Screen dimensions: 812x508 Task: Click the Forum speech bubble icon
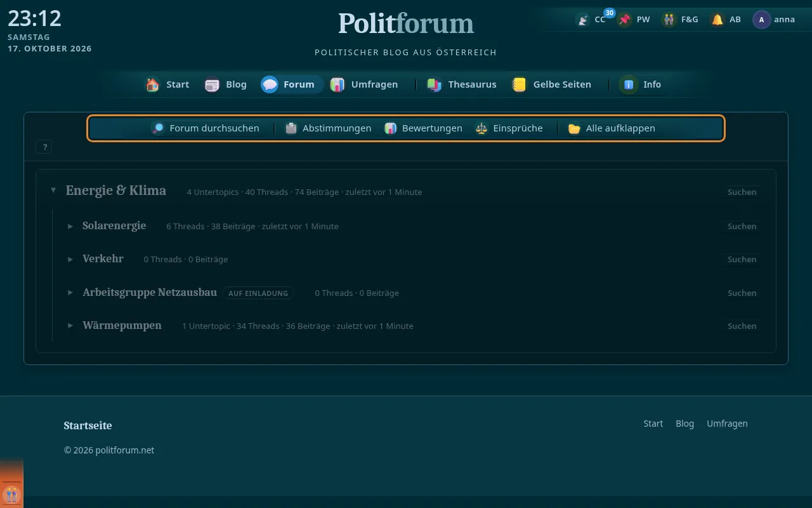click(x=270, y=84)
